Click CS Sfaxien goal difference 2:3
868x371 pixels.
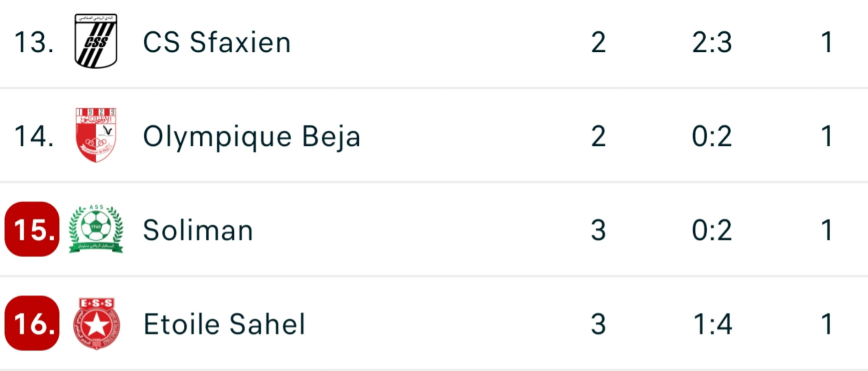[712, 42]
